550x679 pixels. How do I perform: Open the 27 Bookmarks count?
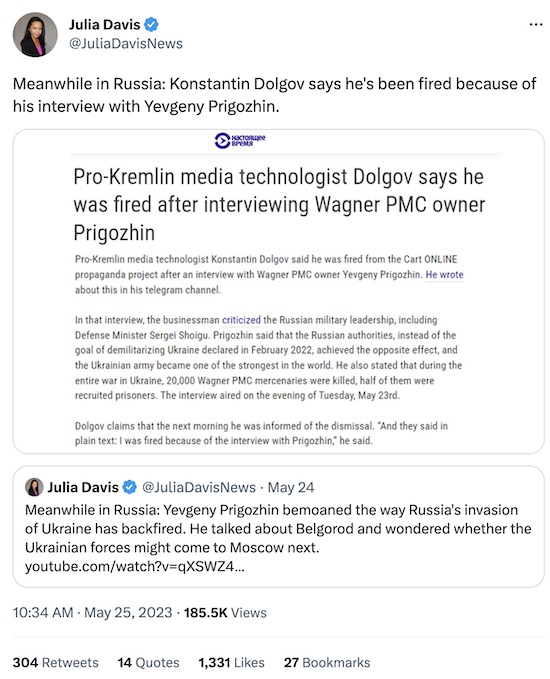coord(327,663)
